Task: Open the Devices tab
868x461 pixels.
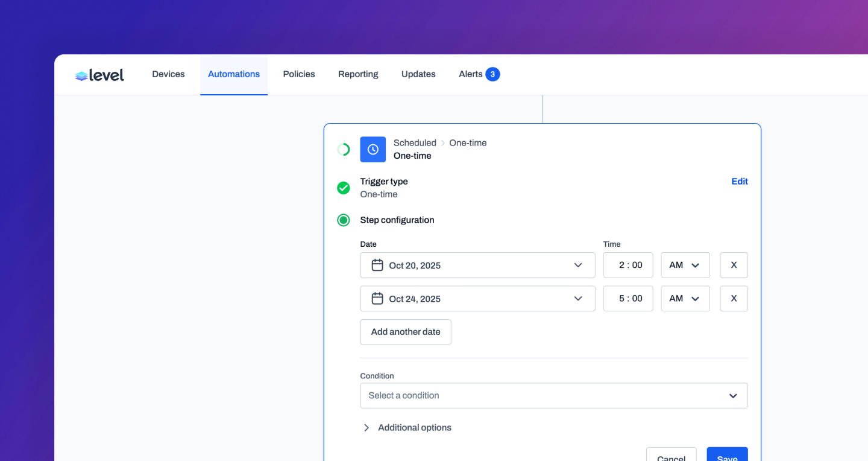Action: pos(168,74)
